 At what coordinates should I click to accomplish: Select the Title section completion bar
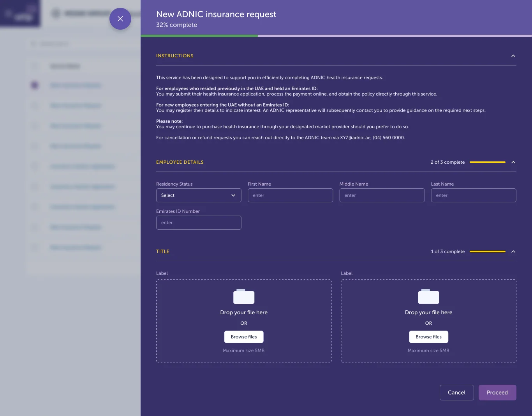point(488,251)
